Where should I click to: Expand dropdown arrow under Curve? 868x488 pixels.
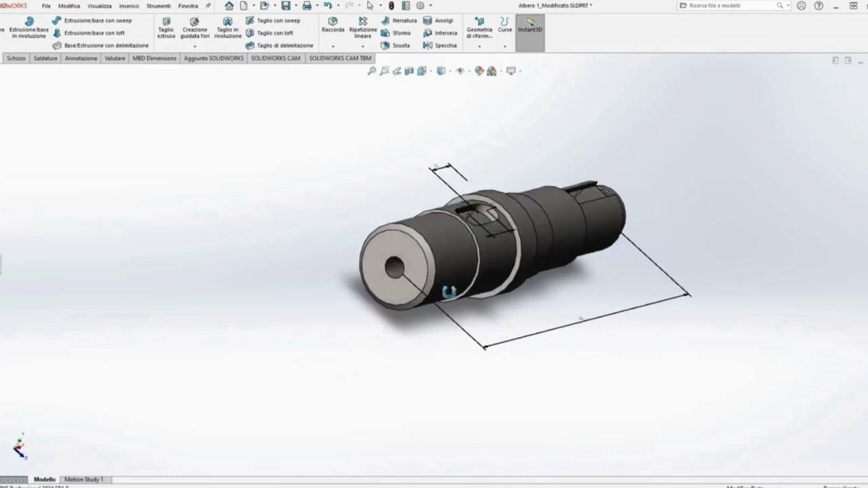505,46
